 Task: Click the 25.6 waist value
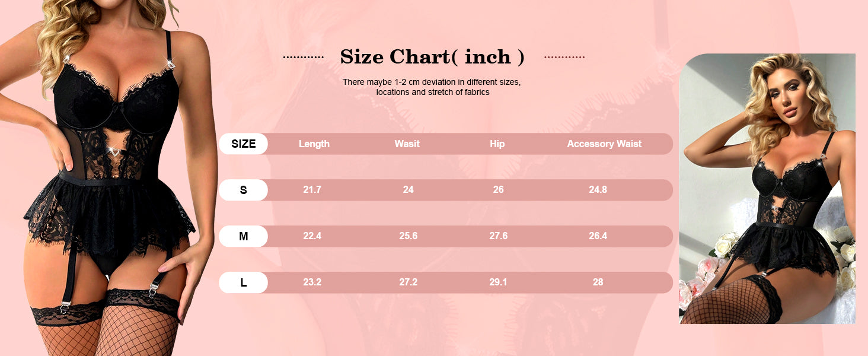pos(408,236)
